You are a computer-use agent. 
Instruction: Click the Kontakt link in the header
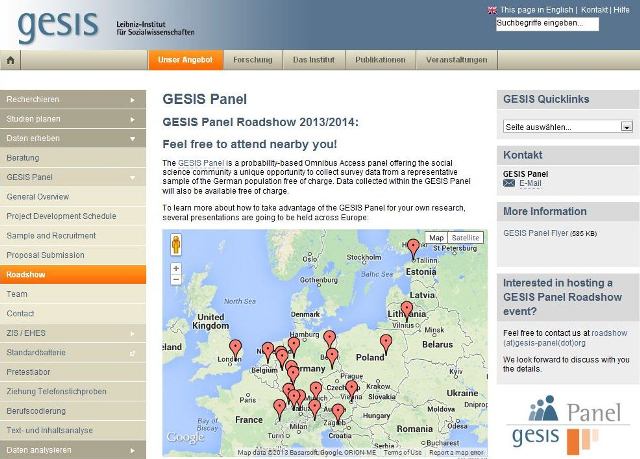[x=594, y=10]
